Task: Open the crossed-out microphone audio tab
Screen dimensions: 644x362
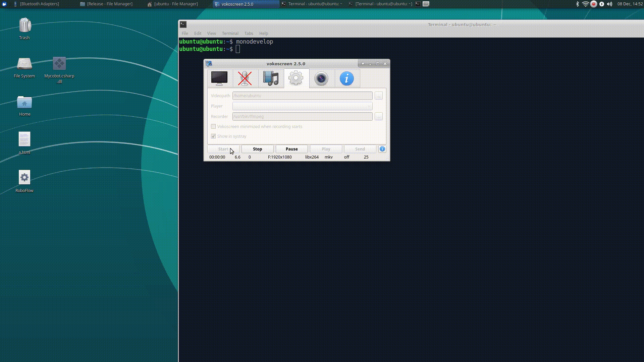Action: pos(245,78)
